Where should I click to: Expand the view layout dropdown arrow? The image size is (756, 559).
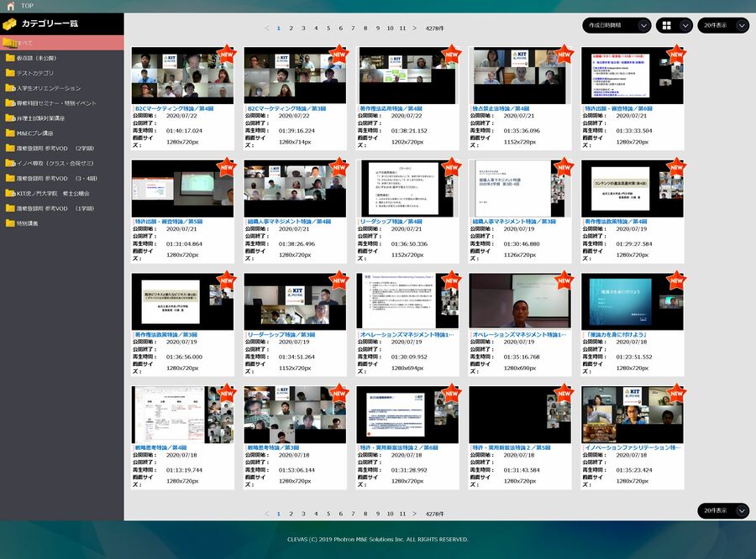(x=685, y=25)
